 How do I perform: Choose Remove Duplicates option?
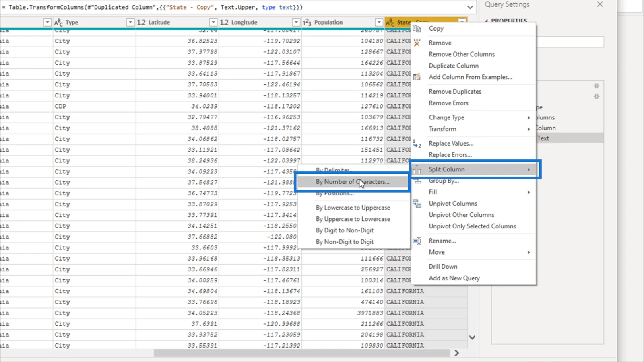pos(455,92)
